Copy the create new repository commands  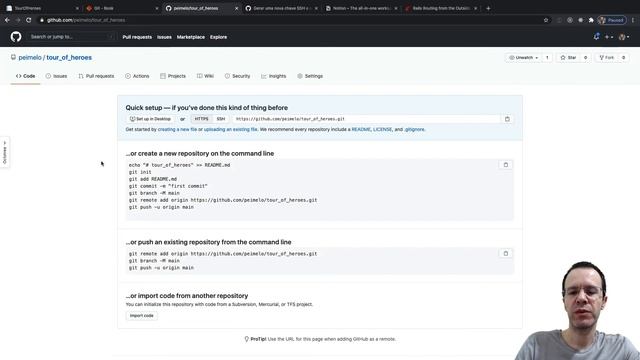click(506, 165)
